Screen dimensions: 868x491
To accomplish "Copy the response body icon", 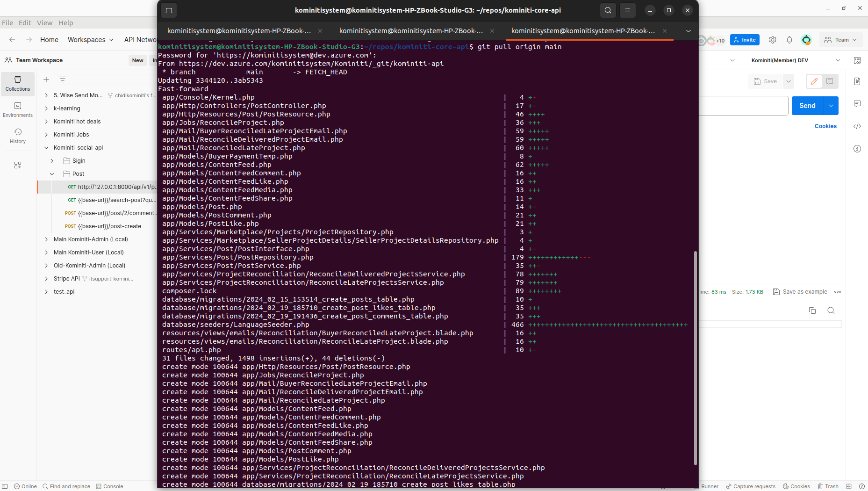I will [812, 310].
